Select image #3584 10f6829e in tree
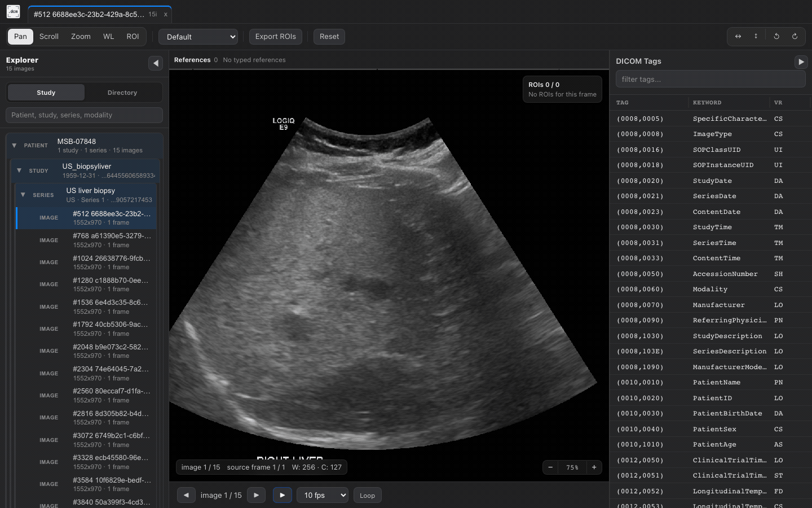 86,484
